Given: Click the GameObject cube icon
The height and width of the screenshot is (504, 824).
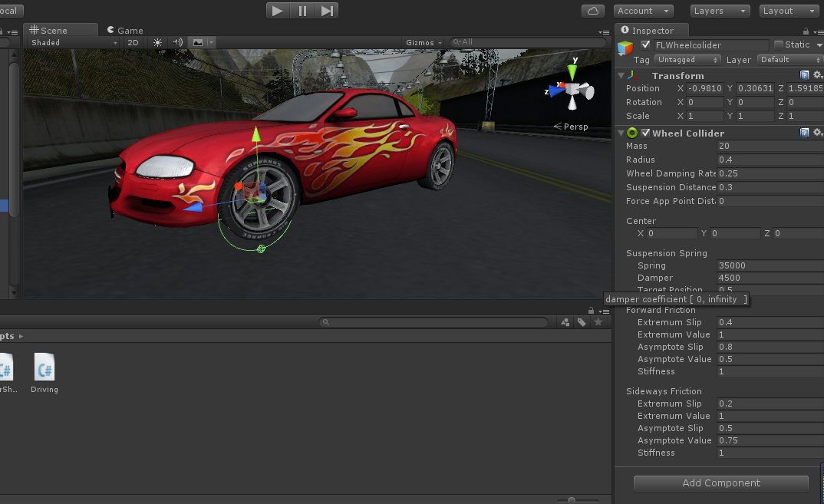Looking at the screenshot, I should tap(625, 48).
